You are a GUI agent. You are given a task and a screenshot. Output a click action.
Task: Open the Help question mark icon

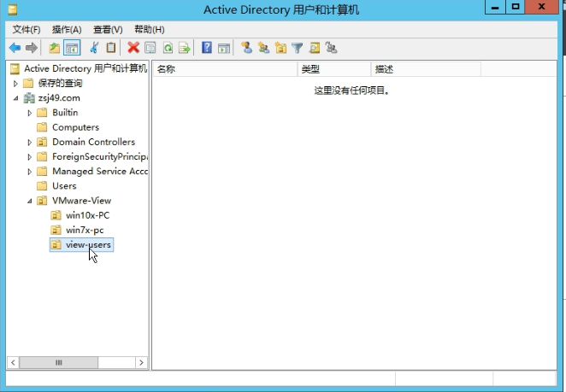click(x=206, y=48)
